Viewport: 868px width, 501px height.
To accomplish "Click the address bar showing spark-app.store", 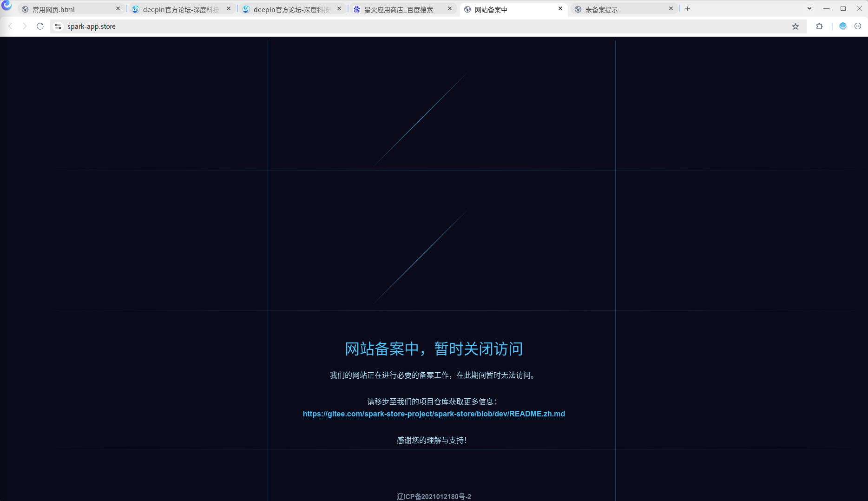I will pos(427,26).
